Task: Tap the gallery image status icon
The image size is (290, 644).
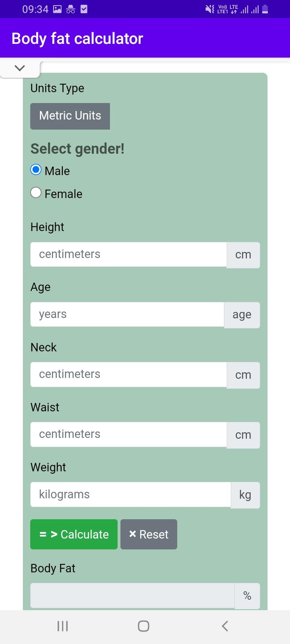Action: click(x=58, y=9)
